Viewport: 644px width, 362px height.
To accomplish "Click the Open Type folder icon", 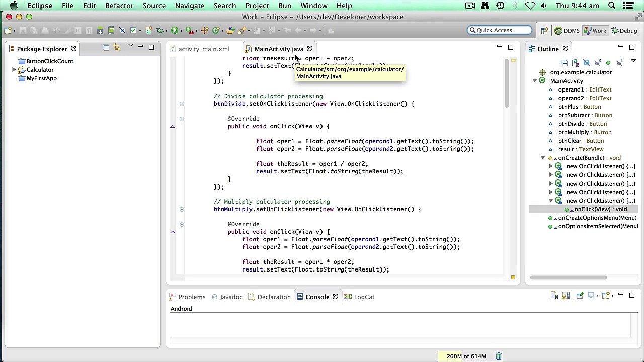I will 230,31.
